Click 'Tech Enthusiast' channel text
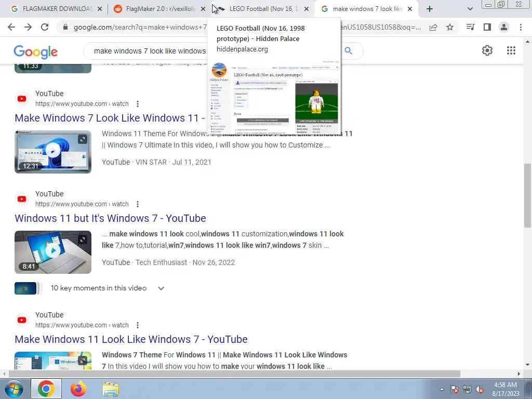This screenshot has height=399, width=532. point(161,262)
